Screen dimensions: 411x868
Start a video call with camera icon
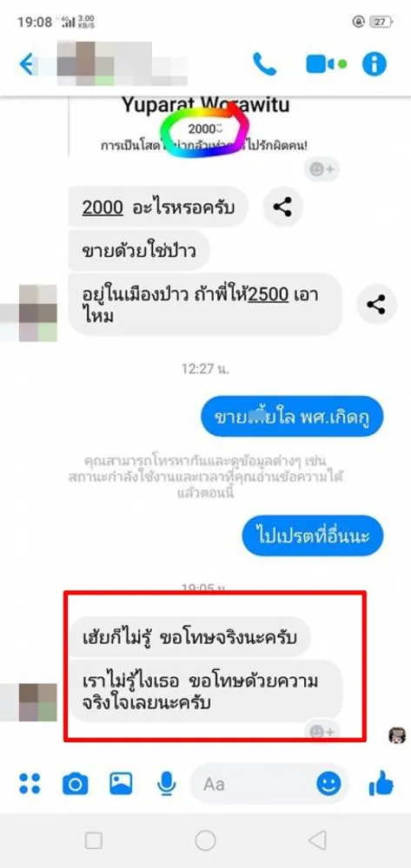click(326, 64)
